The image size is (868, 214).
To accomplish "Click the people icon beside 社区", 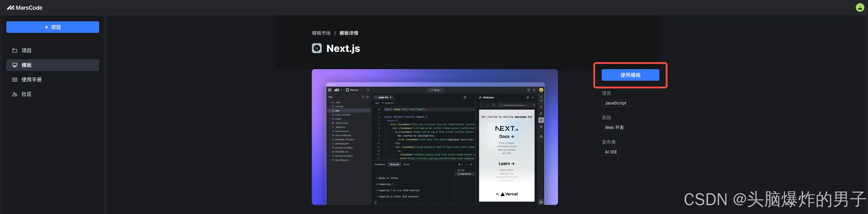I will (15, 94).
